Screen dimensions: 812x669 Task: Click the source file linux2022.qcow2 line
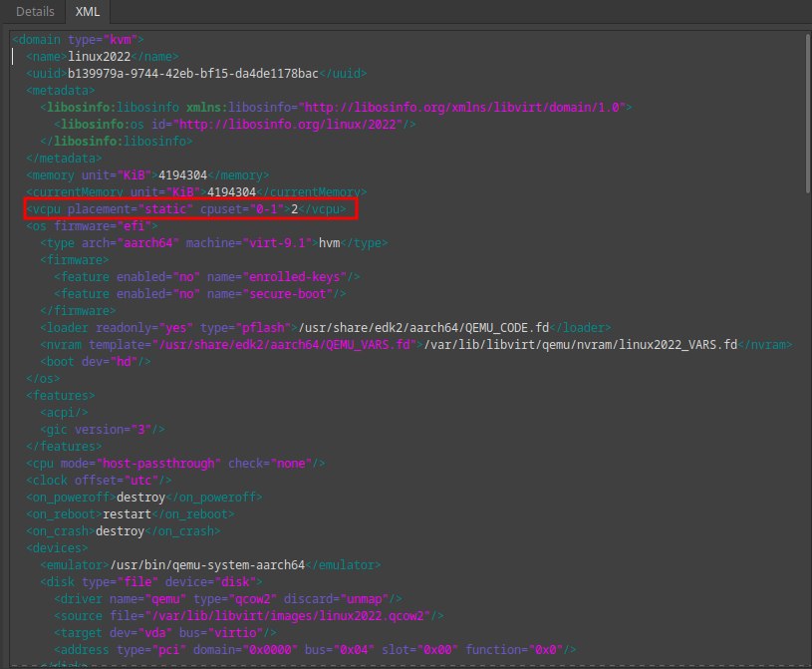(248, 616)
